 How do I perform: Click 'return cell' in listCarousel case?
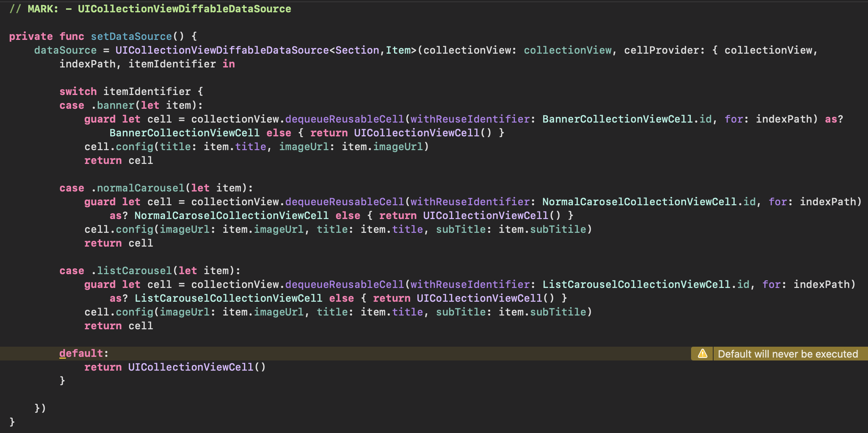point(118,326)
